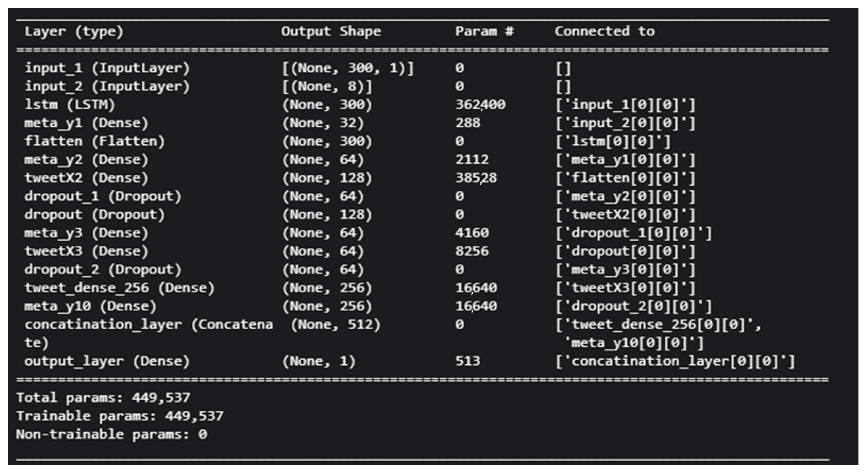Click the concatination_layer (Concatenate) entry

pos(148,325)
